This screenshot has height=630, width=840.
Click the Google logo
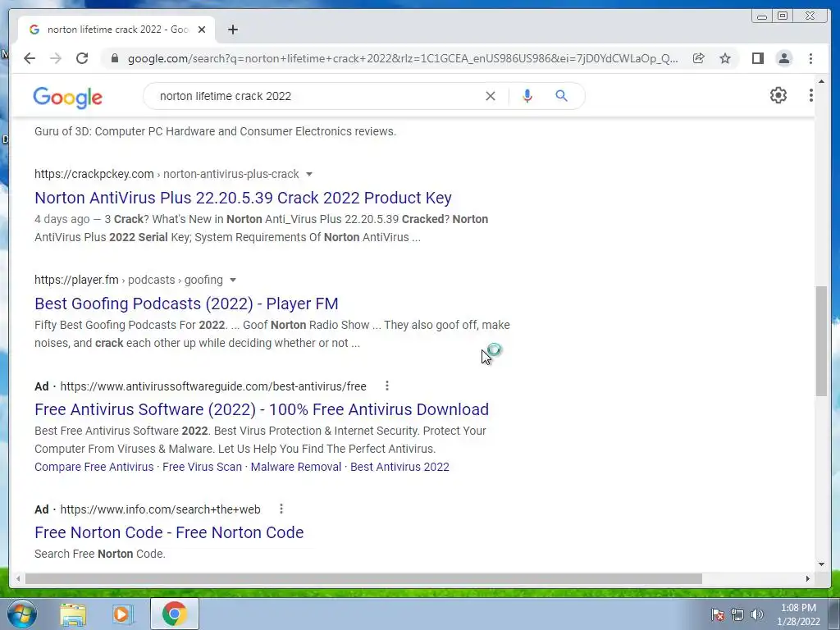[67, 97]
